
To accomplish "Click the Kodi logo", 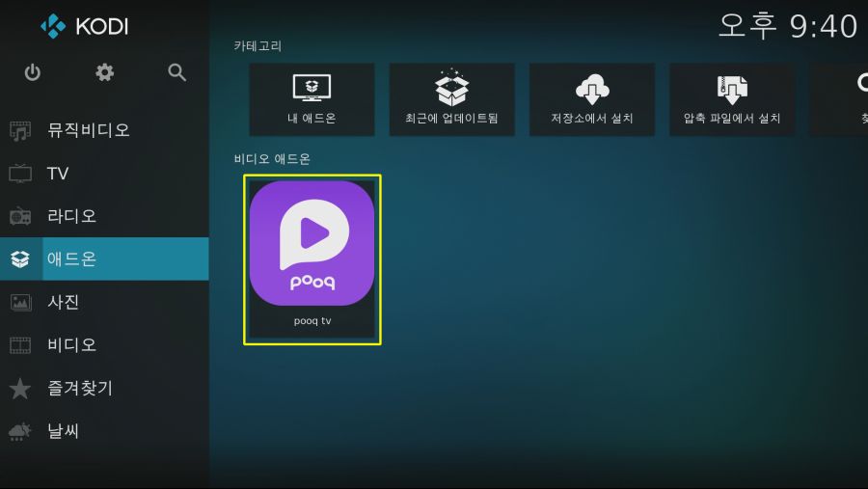I will [x=85, y=26].
